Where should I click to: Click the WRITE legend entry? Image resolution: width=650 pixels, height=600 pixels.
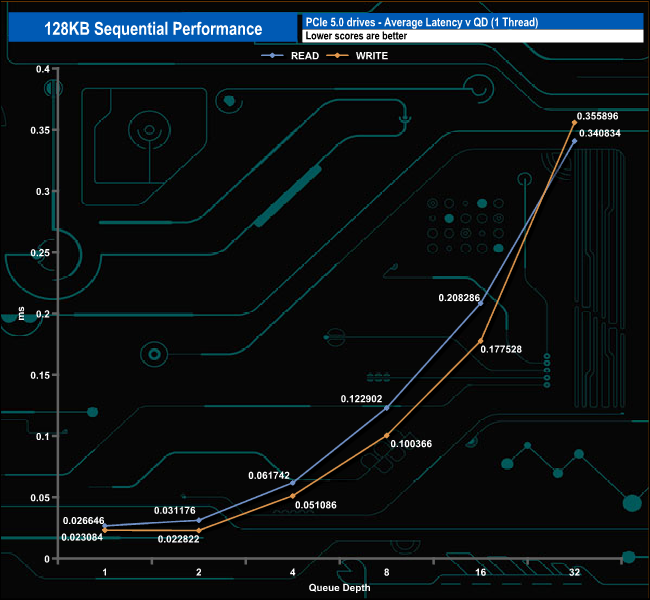coord(357,56)
